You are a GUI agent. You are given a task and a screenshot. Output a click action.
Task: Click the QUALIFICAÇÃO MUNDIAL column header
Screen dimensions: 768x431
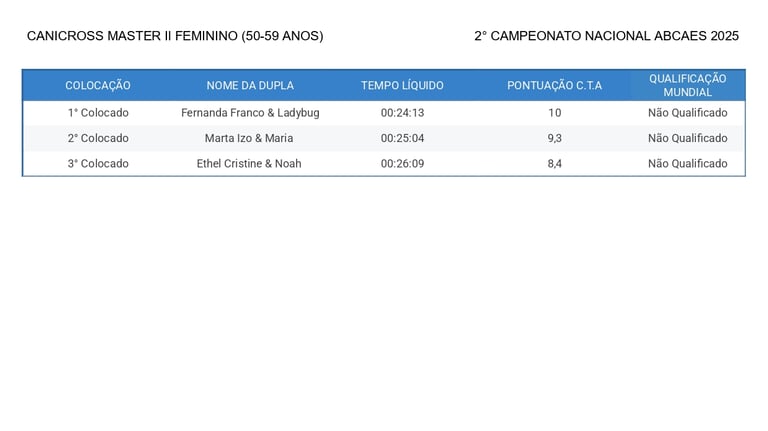pyautogui.click(x=688, y=85)
